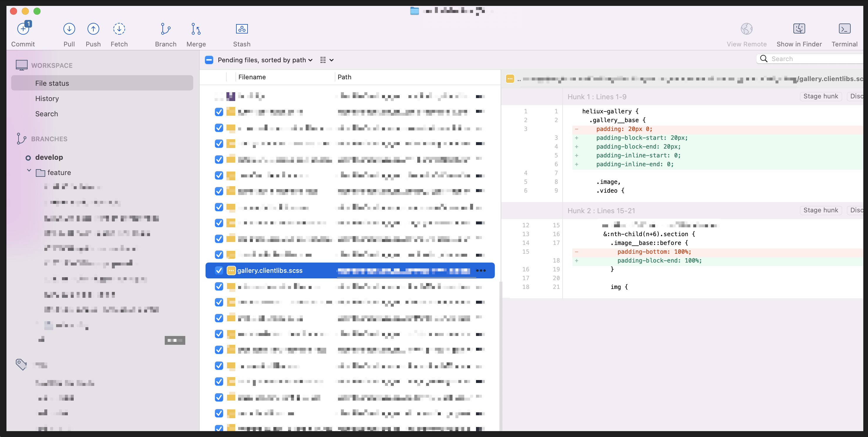Click the Merge icon
This screenshot has width=868, height=437.
[196, 29]
